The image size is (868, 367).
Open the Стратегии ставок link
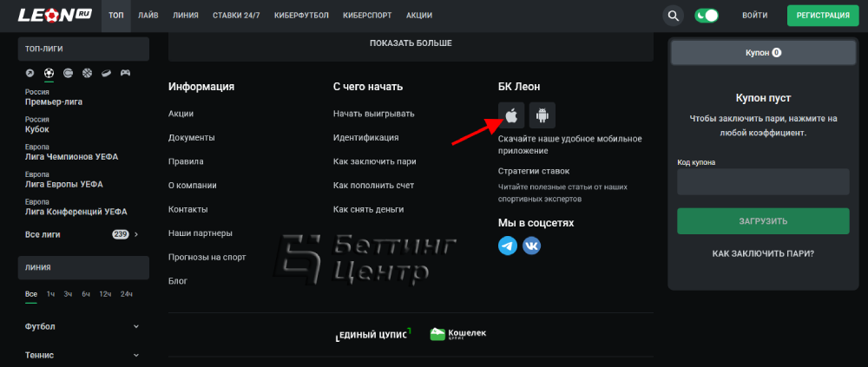pos(534,171)
